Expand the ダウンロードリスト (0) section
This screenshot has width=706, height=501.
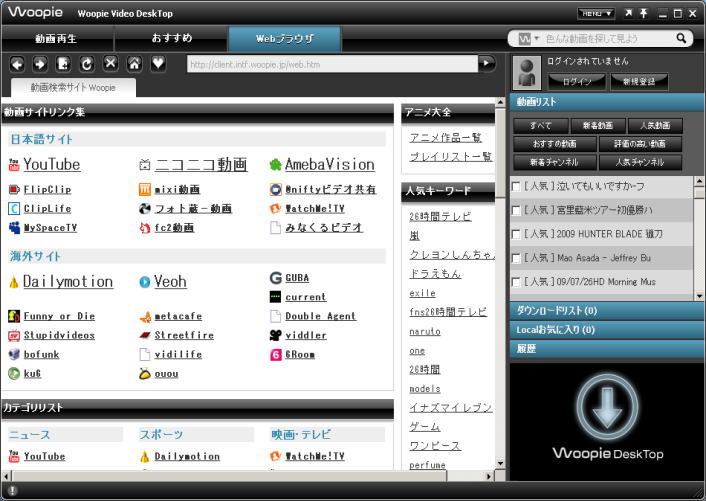pos(607,311)
